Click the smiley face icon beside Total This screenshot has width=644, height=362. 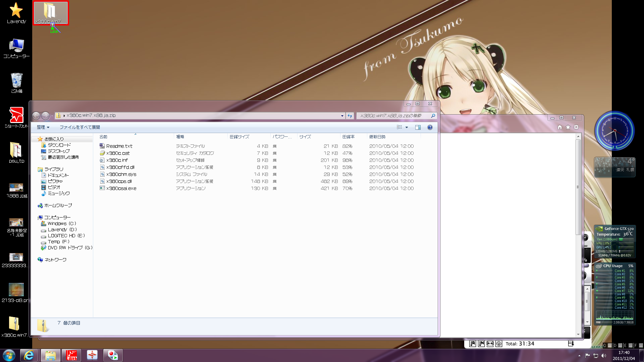click(499, 344)
